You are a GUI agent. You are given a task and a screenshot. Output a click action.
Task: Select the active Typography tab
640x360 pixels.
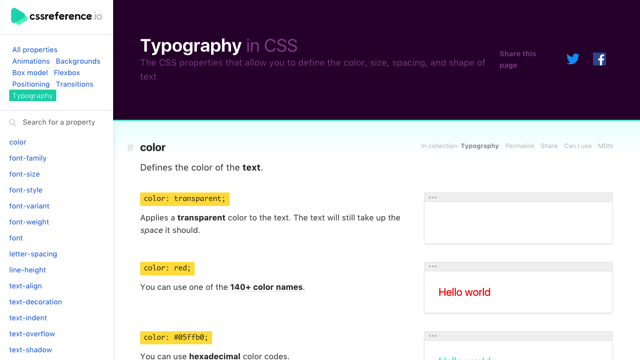tap(33, 96)
